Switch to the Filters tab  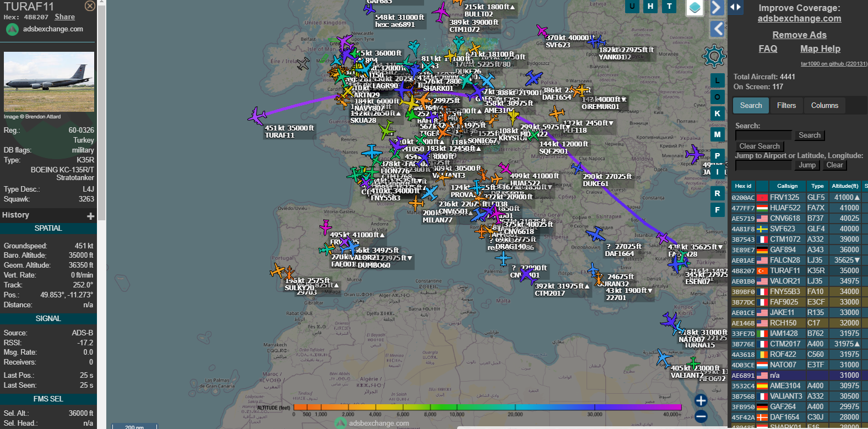coord(786,106)
